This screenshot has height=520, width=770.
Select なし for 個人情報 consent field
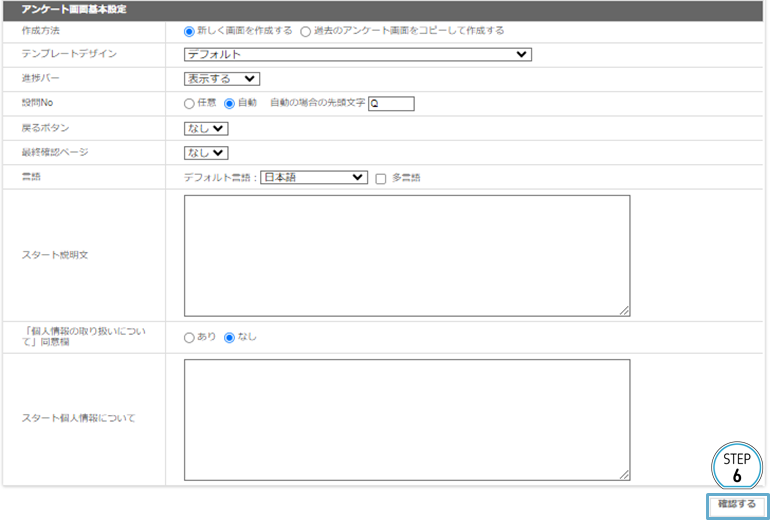pyautogui.click(x=229, y=337)
